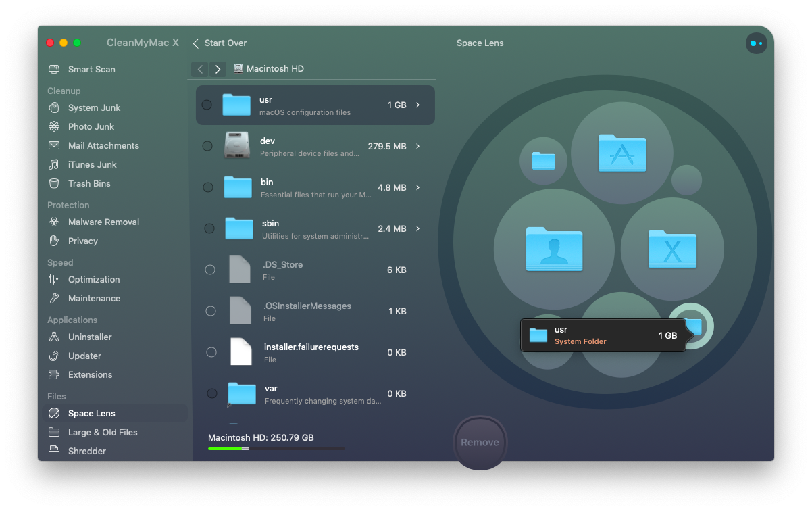Click the Extensions icon

point(54,374)
